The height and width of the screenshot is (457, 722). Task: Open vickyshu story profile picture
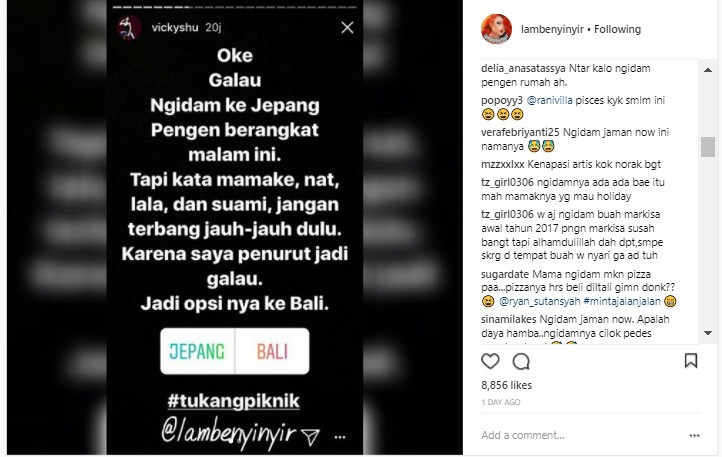pyautogui.click(x=129, y=28)
